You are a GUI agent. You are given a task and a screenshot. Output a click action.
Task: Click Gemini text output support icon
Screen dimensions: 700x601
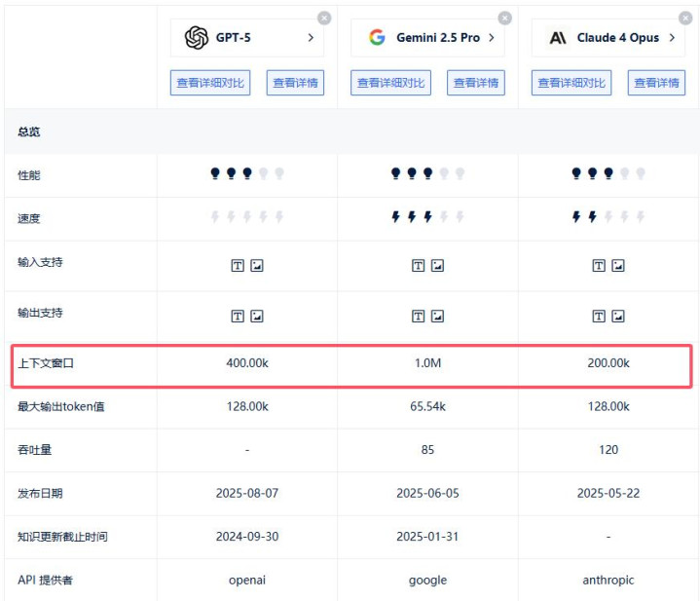(x=418, y=317)
